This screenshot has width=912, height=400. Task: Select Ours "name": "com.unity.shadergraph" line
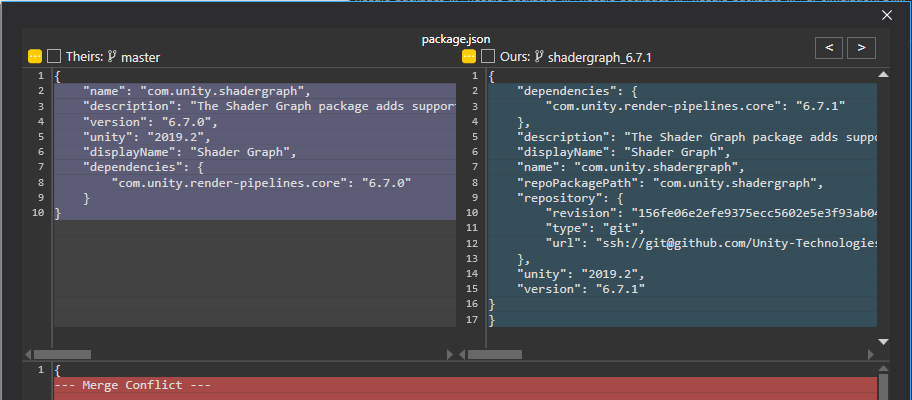682,167
